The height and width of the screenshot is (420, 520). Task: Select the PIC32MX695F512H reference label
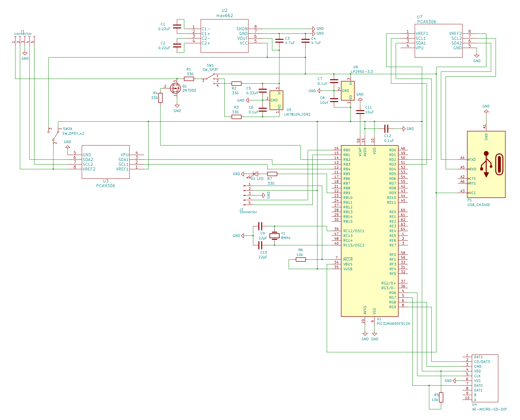coord(393,324)
